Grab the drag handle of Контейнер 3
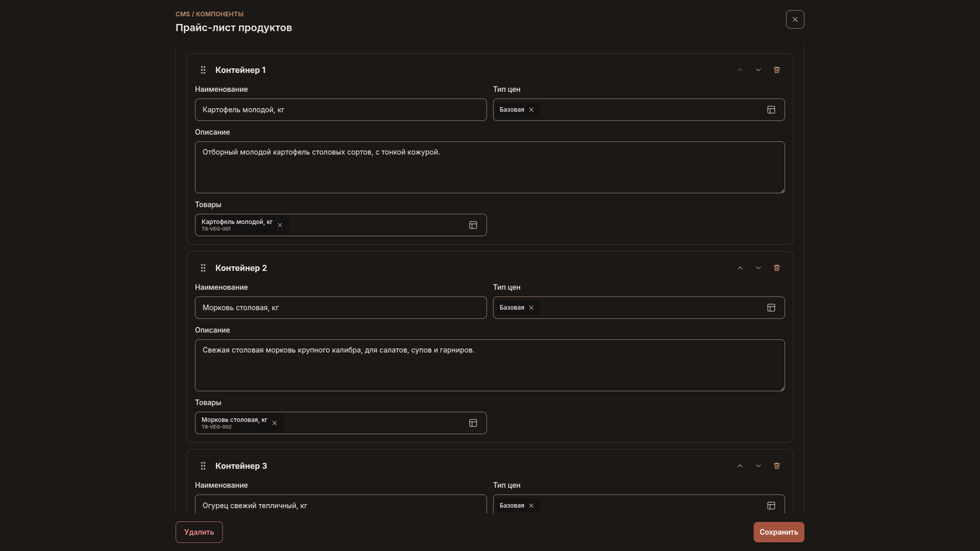The image size is (980, 551). [203, 466]
